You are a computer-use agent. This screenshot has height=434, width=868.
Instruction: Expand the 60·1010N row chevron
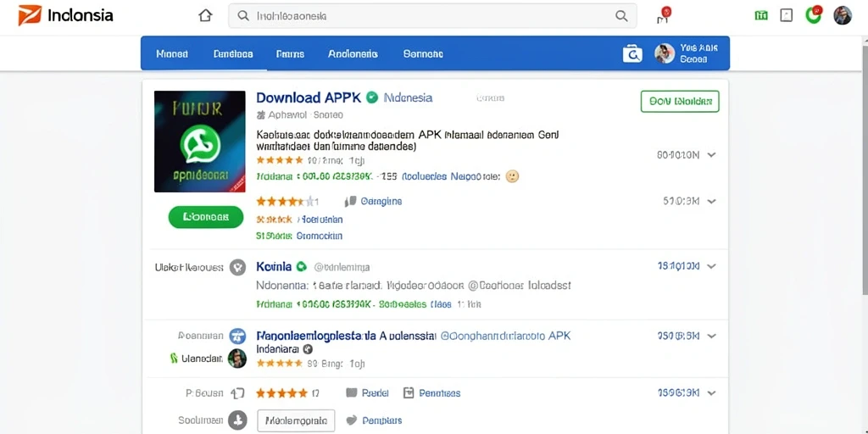point(712,155)
